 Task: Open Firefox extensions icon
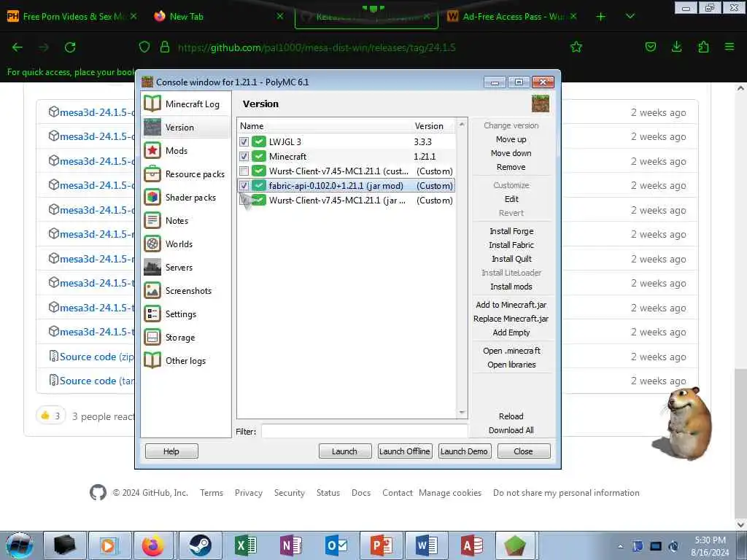click(703, 47)
